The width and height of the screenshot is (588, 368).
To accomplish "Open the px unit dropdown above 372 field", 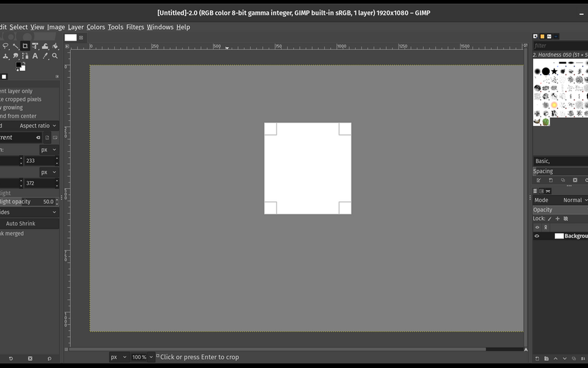I will pyautogui.click(x=49, y=172).
